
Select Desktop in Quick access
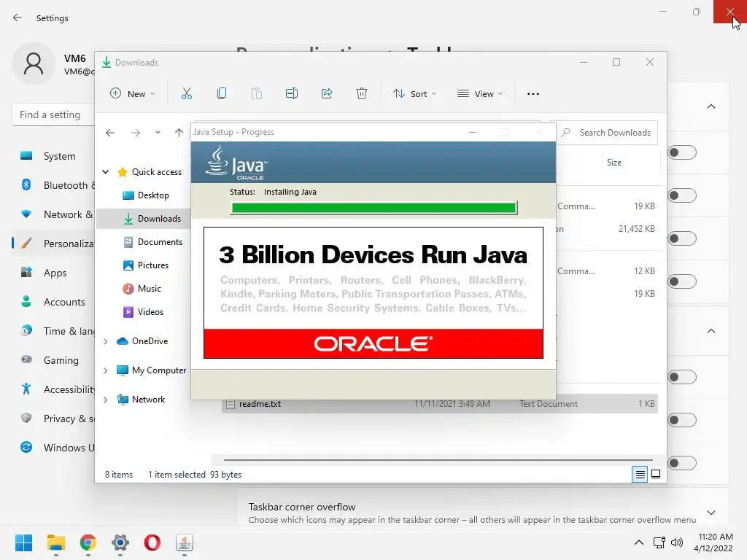click(x=146, y=195)
